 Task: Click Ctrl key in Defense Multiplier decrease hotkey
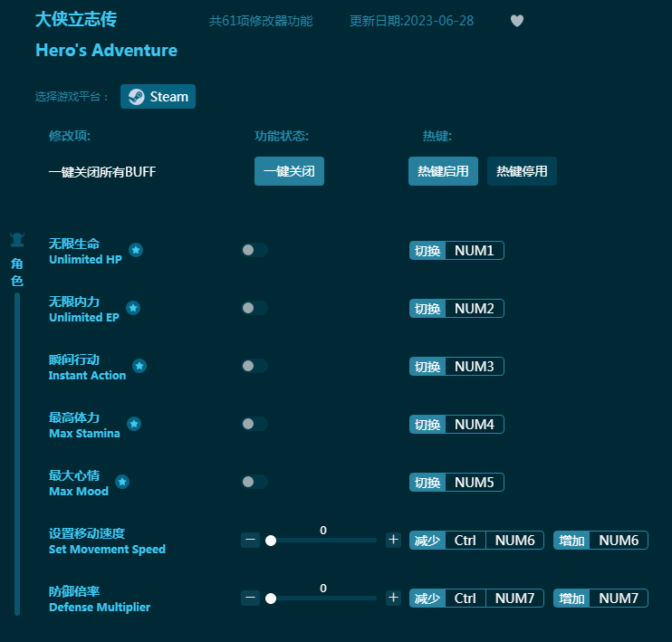466,598
